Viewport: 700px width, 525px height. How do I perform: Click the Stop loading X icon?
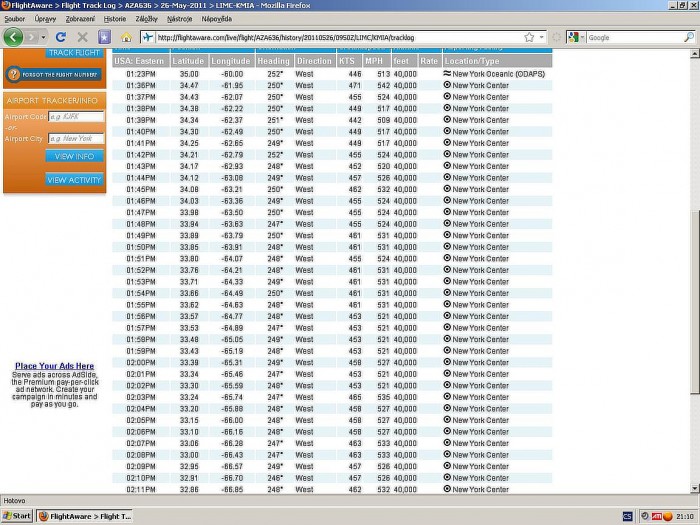click(x=82, y=38)
